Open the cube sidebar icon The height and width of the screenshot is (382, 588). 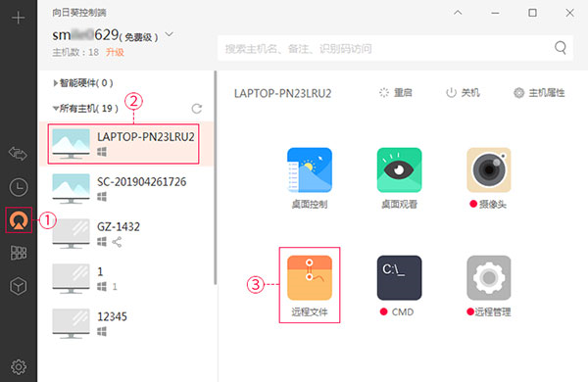click(x=18, y=287)
